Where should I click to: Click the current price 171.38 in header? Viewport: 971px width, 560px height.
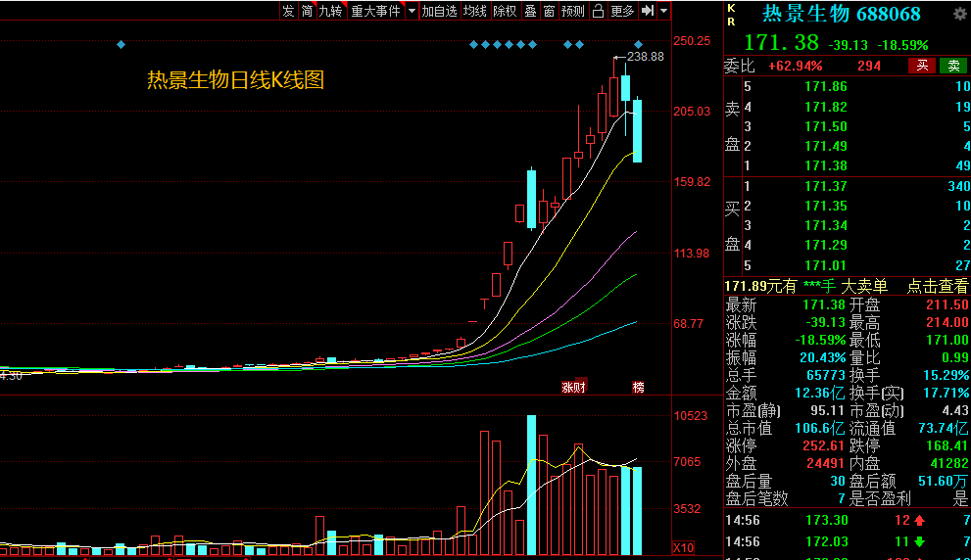781,43
